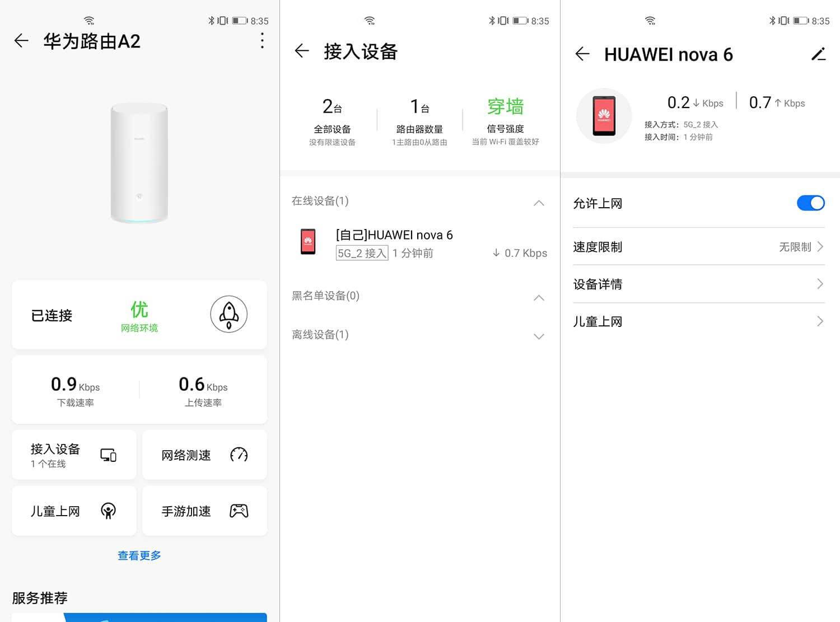This screenshot has width=840, height=622.
Task: Tap 0.7 Kbps upload rate on device page
Action: click(x=777, y=102)
